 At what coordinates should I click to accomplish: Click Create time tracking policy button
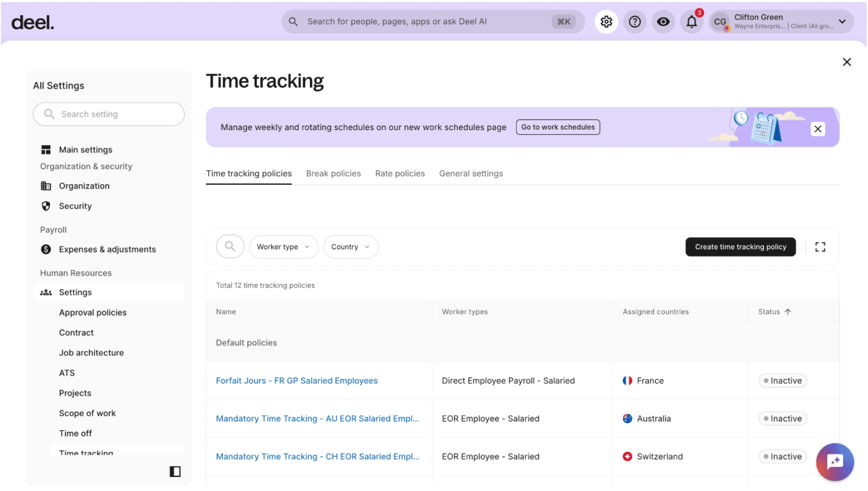click(x=741, y=247)
